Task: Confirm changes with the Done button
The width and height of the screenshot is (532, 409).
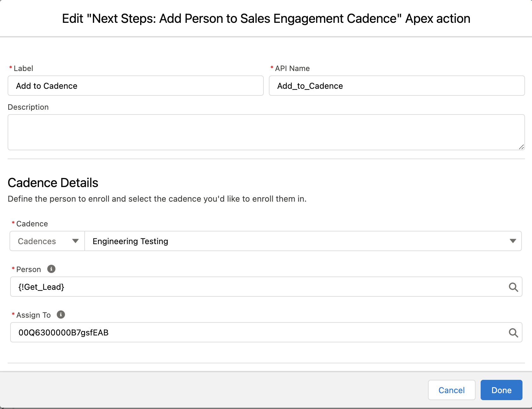Action: (x=501, y=390)
